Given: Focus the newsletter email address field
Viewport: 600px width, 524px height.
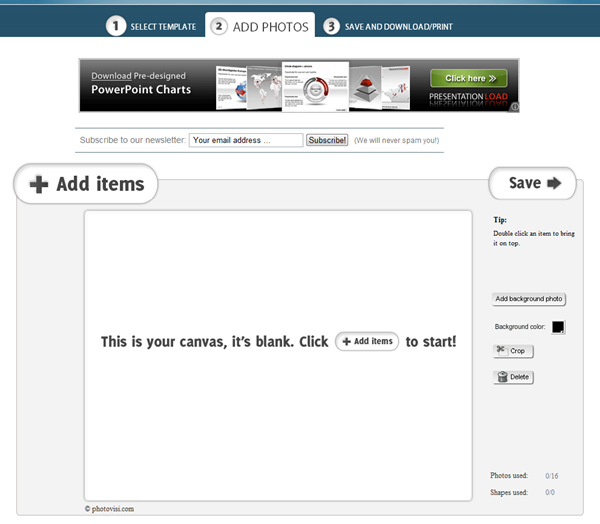Looking at the screenshot, I should pyautogui.click(x=246, y=140).
